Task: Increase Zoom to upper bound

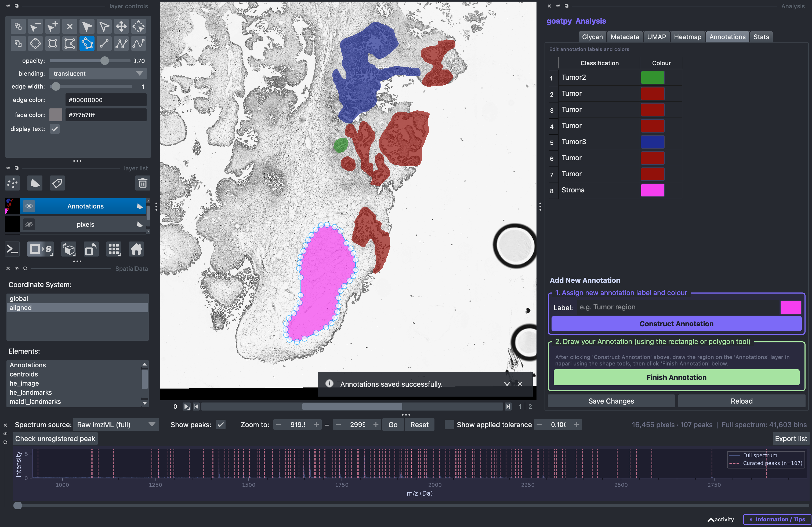Action: tap(376, 425)
